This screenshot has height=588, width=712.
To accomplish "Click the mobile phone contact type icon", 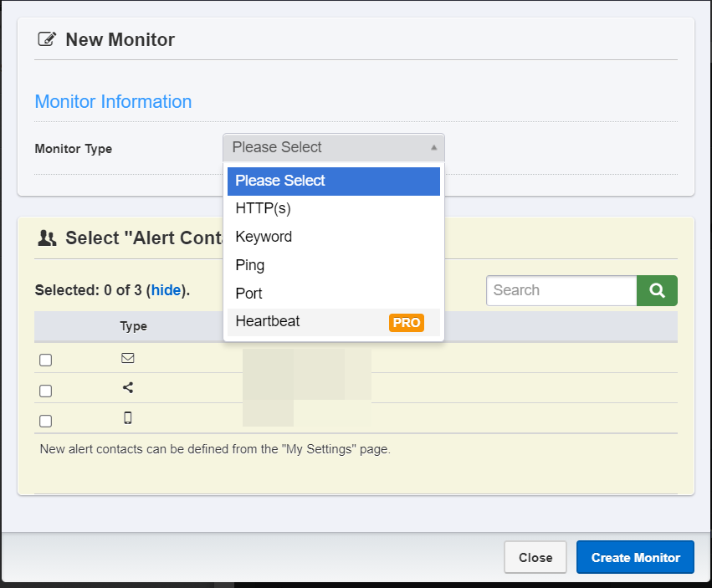I will pos(128,417).
